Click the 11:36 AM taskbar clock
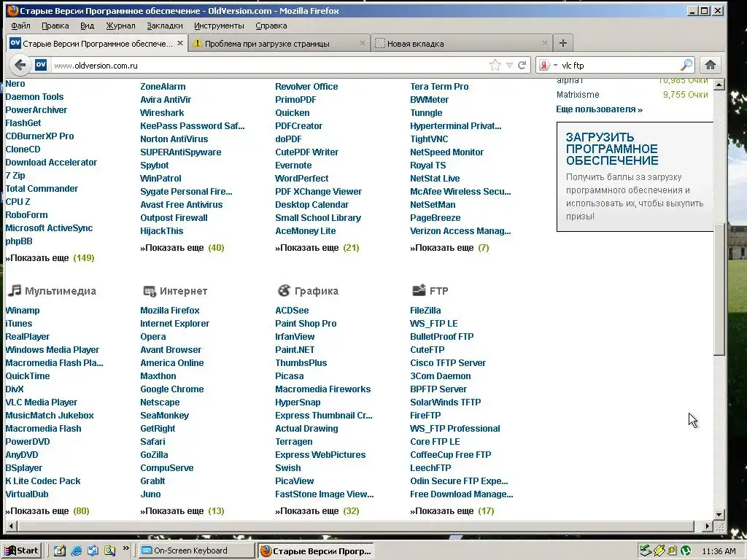 click(x=719, y=551)
